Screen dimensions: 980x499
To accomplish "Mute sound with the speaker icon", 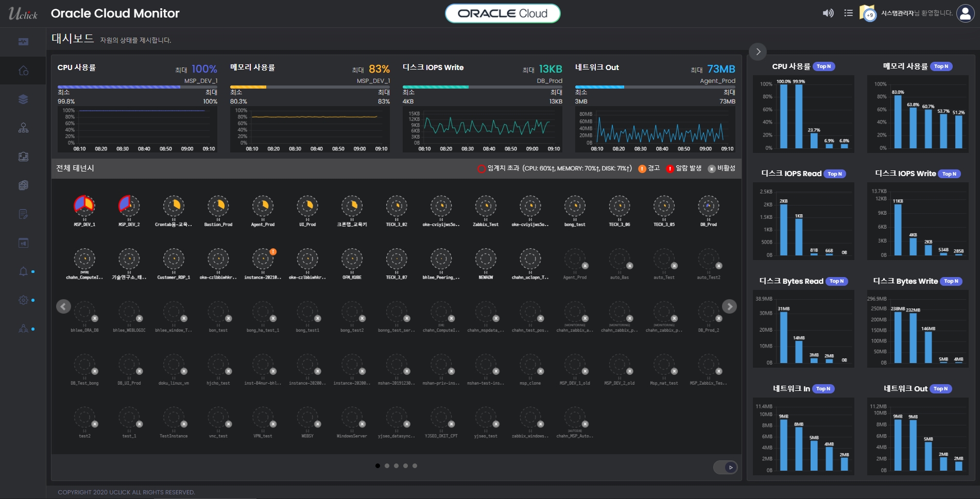I will 828,13.
